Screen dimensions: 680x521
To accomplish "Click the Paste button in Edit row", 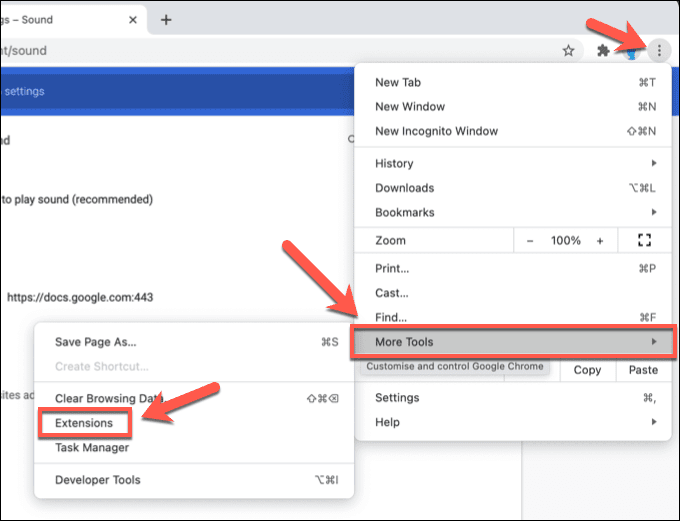I will (644, 370).
